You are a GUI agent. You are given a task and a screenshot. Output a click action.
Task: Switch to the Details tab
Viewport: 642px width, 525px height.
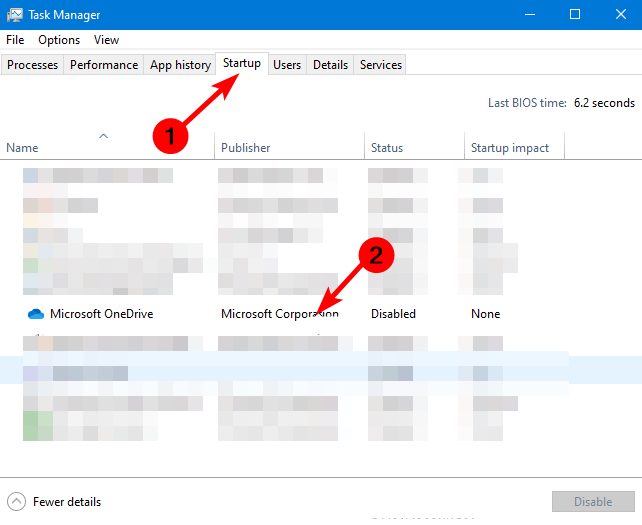point(330,65)
